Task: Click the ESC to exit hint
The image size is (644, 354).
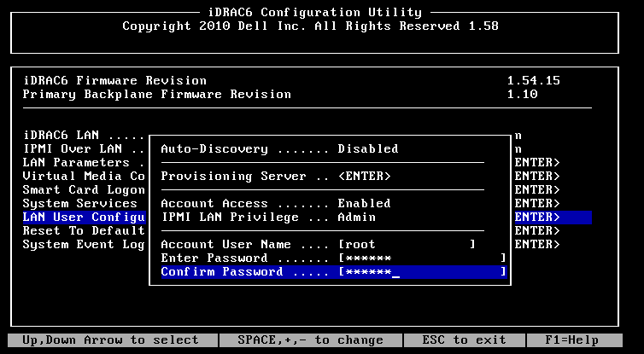Action: (483, 340)
